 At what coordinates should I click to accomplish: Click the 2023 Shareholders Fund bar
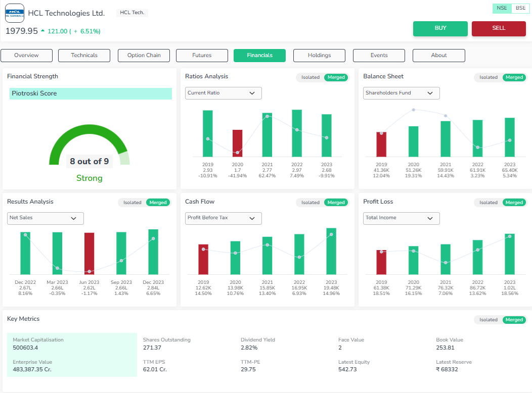pos(510,137)
